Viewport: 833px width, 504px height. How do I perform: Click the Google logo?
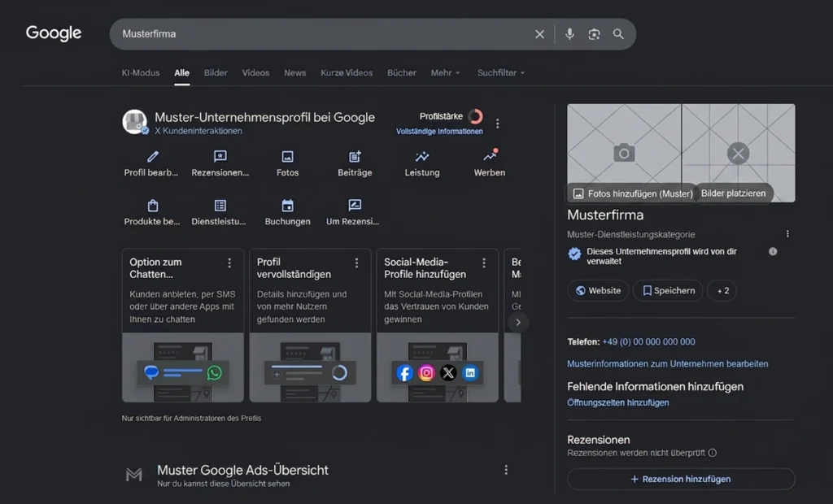54,33
